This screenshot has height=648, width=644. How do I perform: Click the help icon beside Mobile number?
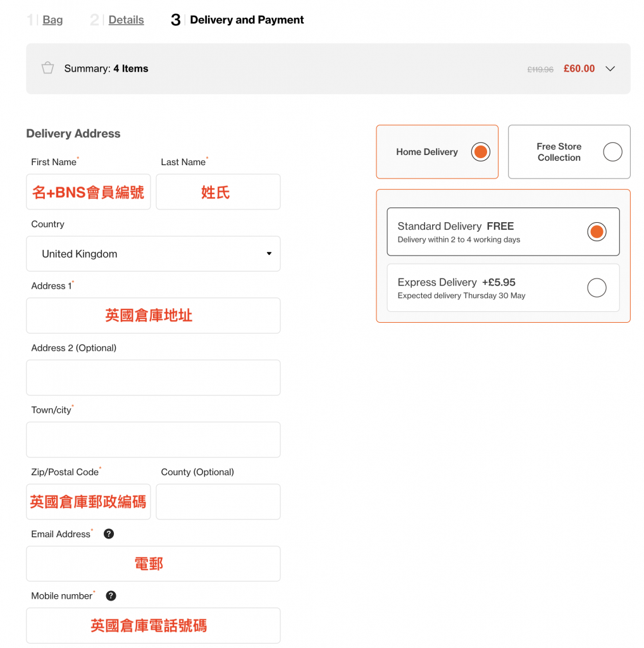coord(111,596)
